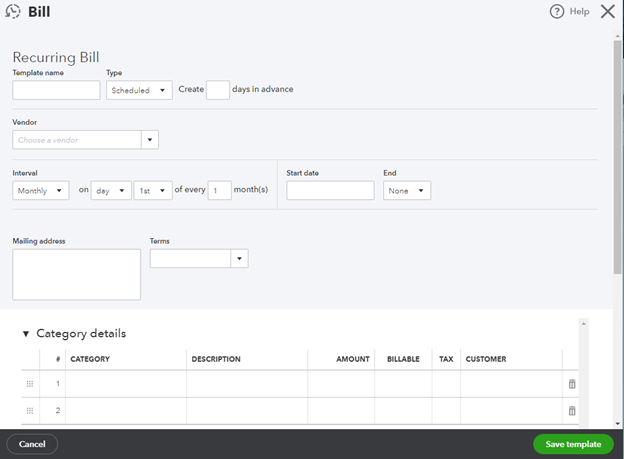Screen dimensions: 624x459
Task: Click the Choose a vendor field
Action: (77, 140)
